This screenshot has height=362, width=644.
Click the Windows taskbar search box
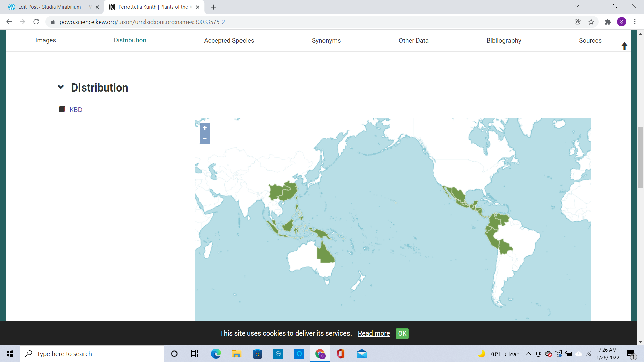(92, 354)
